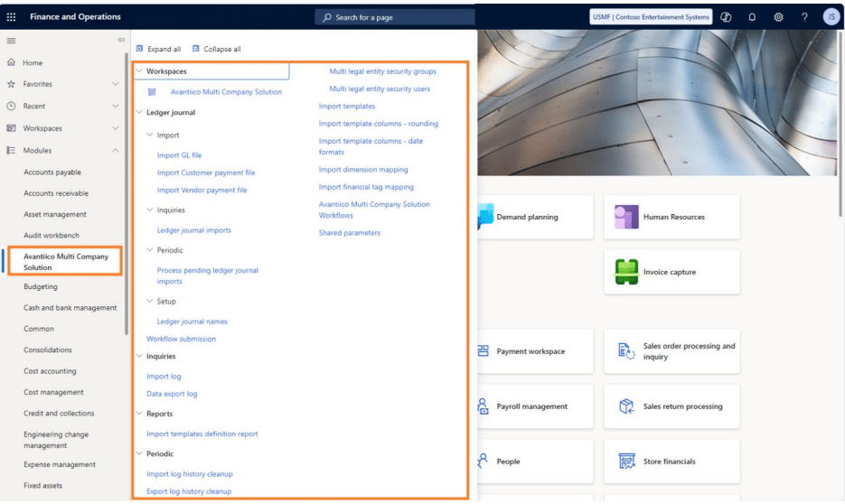Click the Favorites star icon

coord(12,84)
